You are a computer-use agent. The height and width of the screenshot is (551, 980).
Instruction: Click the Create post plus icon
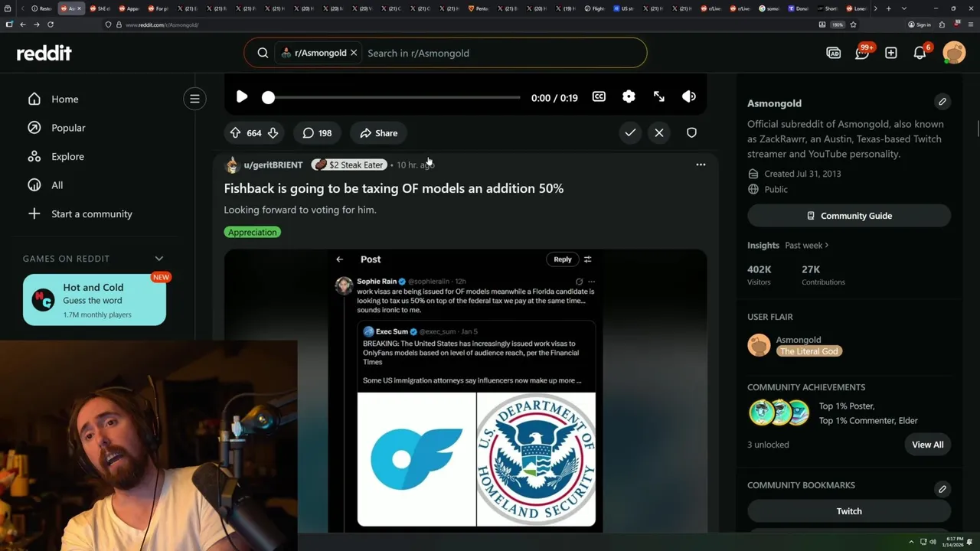pos(891,53)
